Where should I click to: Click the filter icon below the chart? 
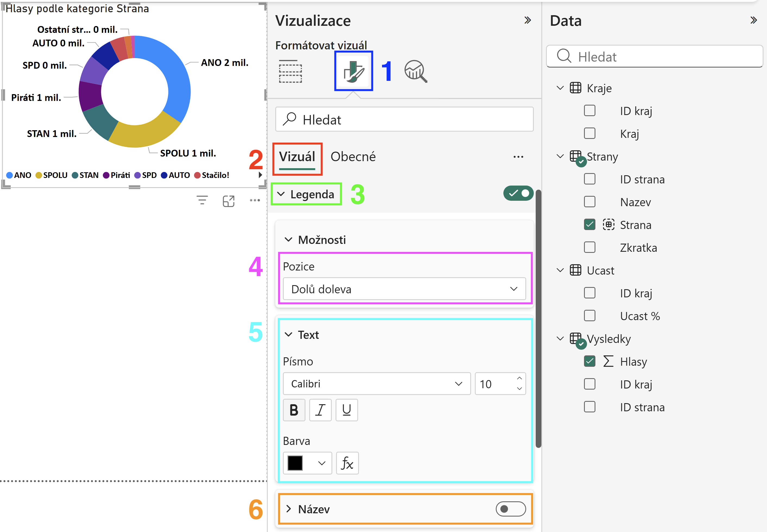202,200
